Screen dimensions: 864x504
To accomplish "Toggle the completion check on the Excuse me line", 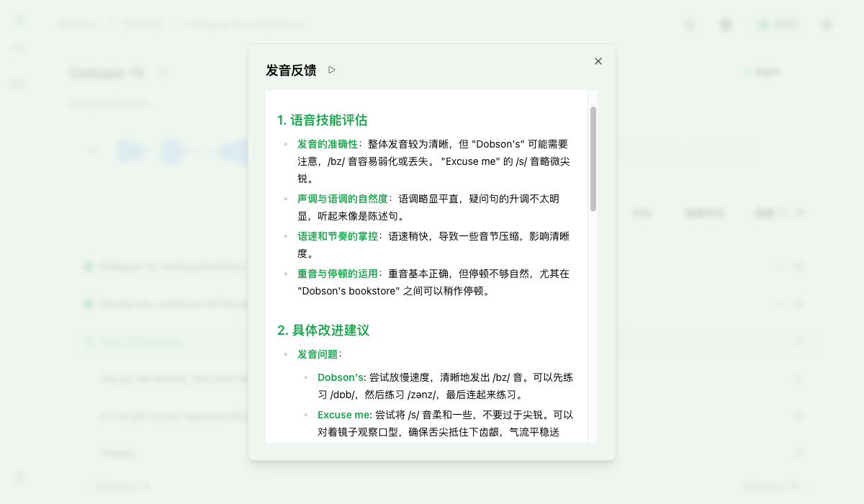I will click(x=88, y=303).
